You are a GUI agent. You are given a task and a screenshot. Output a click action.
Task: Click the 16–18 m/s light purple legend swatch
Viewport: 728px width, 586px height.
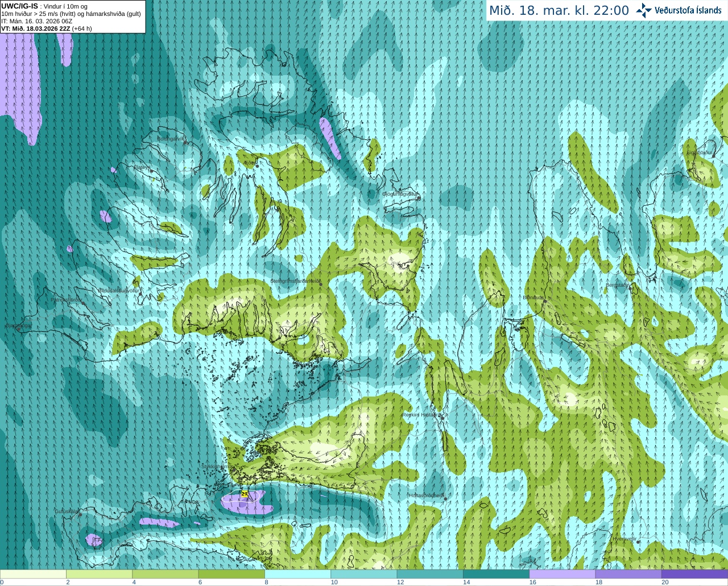click(562, 574)
